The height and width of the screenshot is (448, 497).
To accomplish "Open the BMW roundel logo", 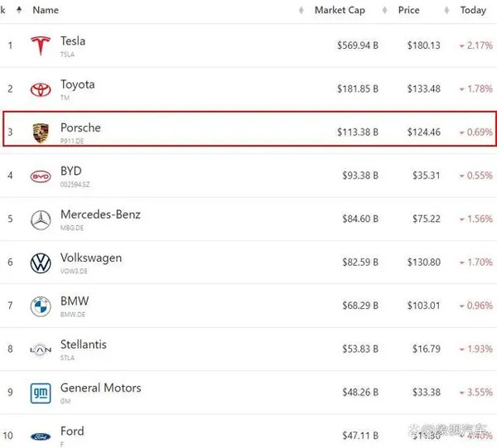I will (x=41, y=306).
